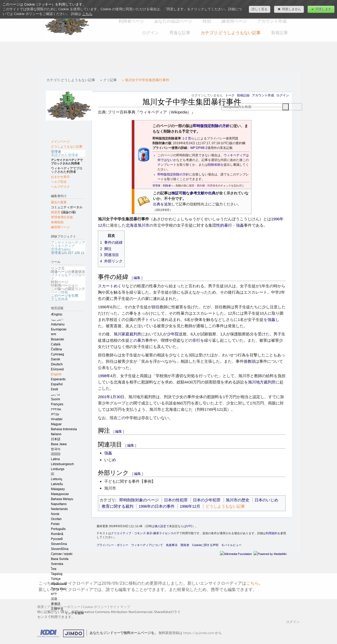The image size is (337, 644).
Task: Open the 投稿記録 link at top
Action: tap(243, 95)
